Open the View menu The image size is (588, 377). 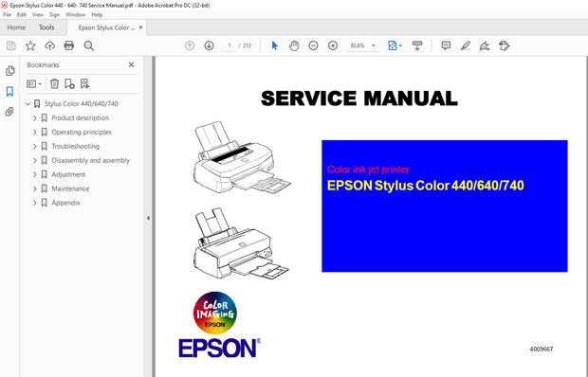(x=38, y=14)
